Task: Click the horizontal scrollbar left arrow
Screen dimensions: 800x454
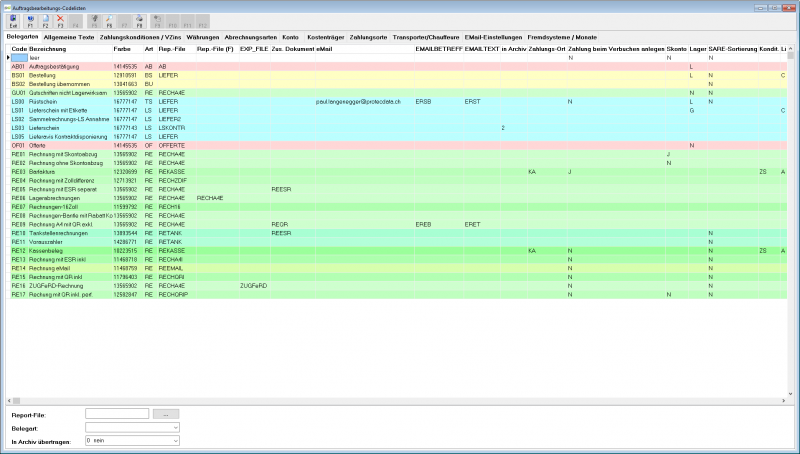Action: coord(9,401)
